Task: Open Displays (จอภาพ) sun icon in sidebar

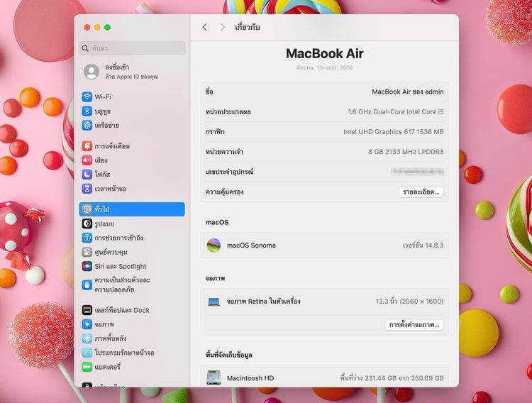Action: (87, 324)
